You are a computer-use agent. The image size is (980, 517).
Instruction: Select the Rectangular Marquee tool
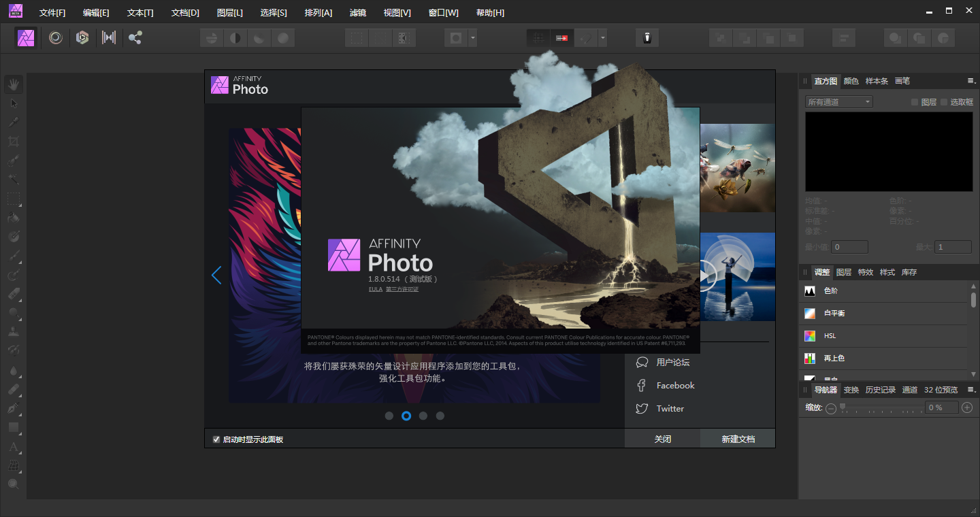pyautogui.click(x=14, y=199)
